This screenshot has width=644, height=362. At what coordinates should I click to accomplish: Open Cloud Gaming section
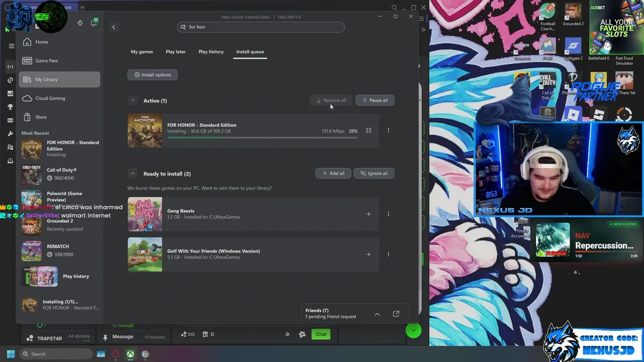coord(59,98)
